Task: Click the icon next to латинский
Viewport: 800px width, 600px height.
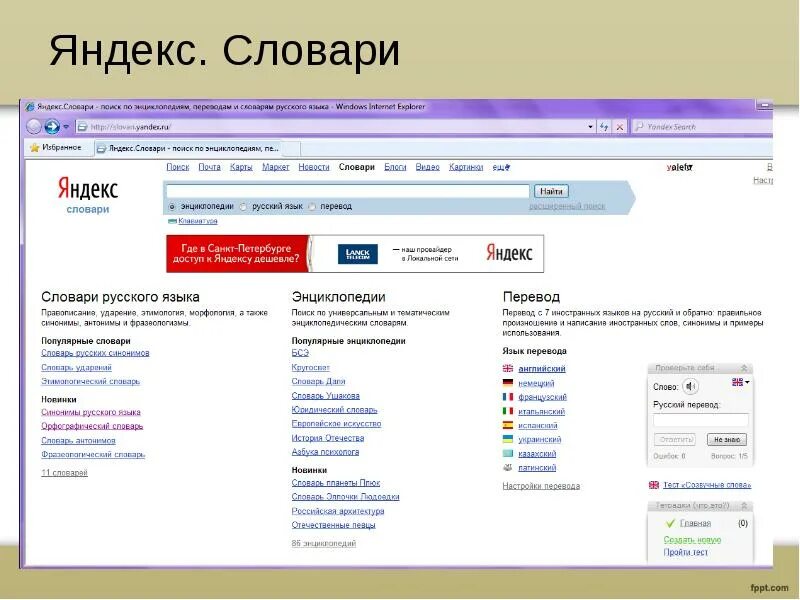Action: point(508,467)
